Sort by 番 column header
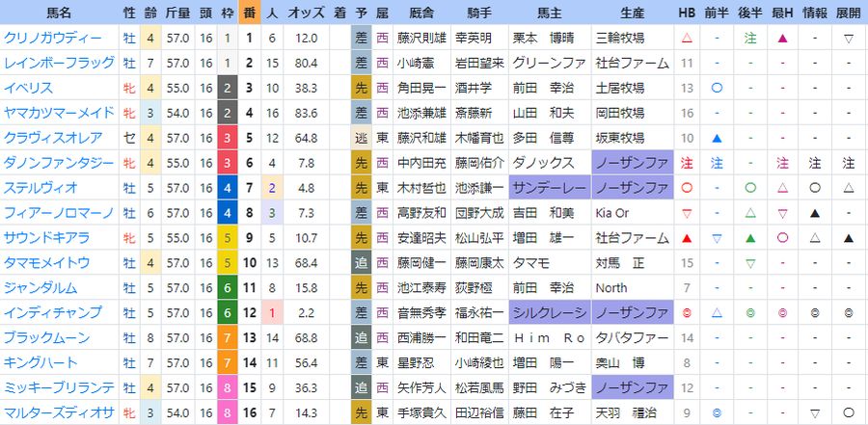The width and height of the screenshot is (868, 425). [x=249, y=13]
